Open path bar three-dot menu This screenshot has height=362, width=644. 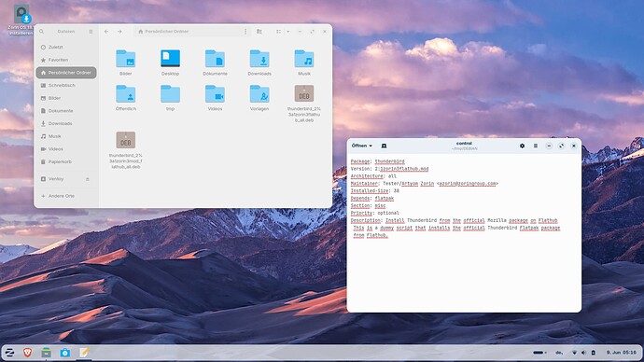245,32
